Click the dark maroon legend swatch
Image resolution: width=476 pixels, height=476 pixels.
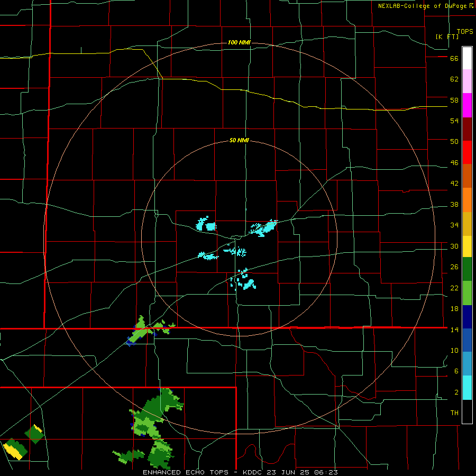pos(467,129)
